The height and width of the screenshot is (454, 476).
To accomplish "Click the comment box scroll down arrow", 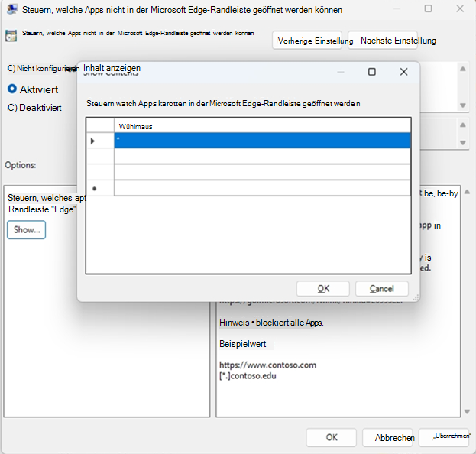I will [x=463, y=105].
